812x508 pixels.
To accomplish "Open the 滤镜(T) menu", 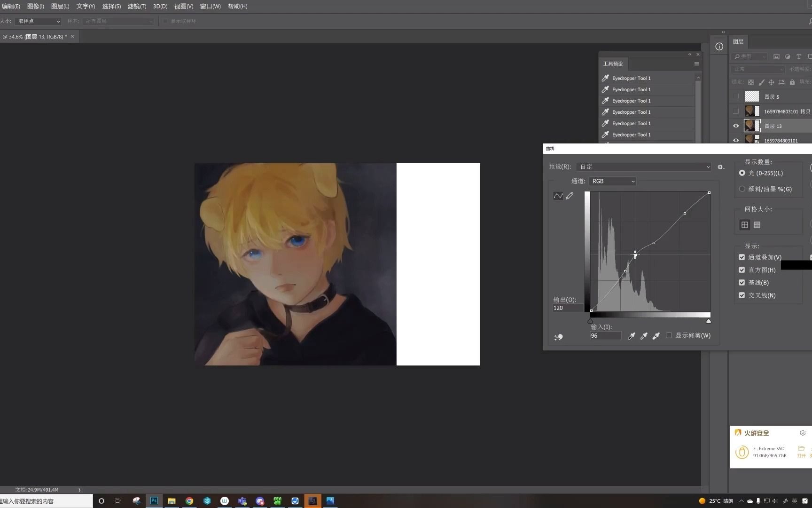I will click(x=137, y=6).
